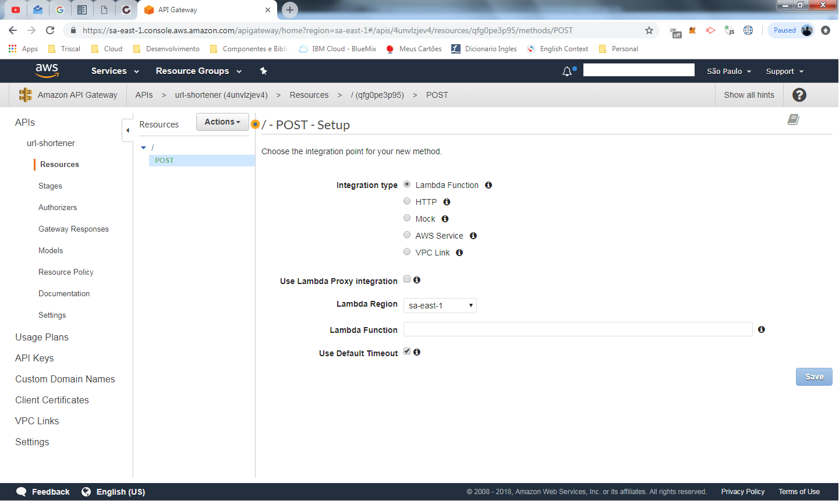The width and height of the screenshot is (839, 504).
Task: Switch to the Google pinned tab
Action: tap(60, 10)
